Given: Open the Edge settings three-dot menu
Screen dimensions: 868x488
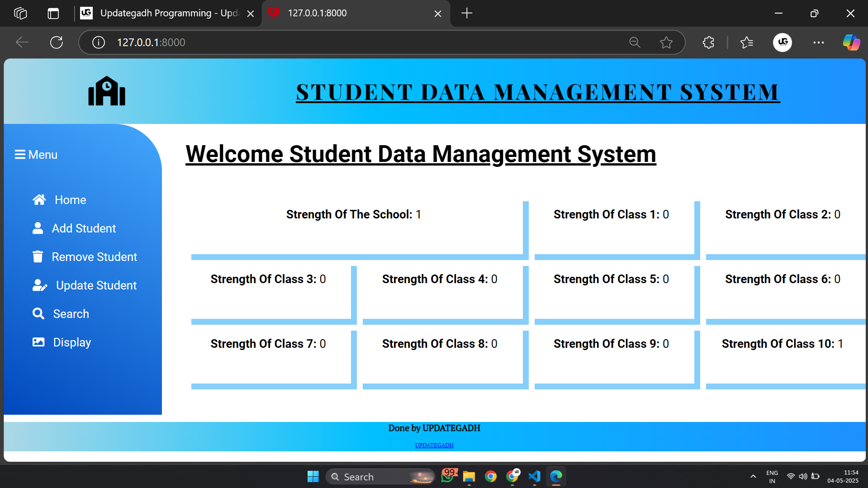Looking at the screenshot, I should point(818,42).
